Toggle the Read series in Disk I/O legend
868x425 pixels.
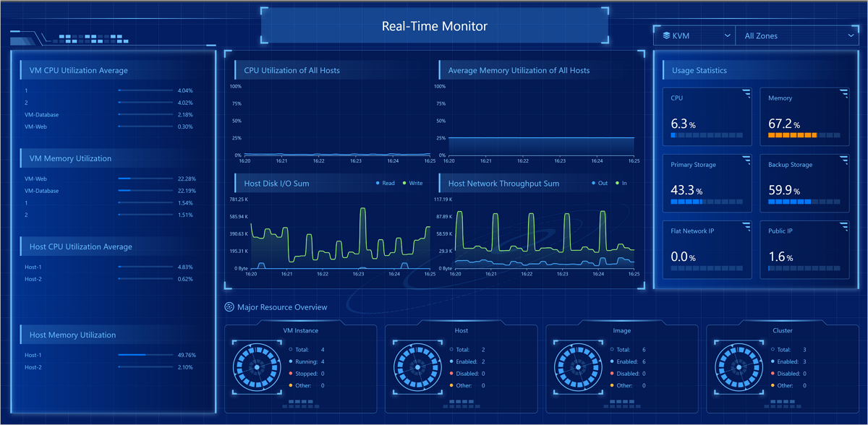pyautogui.click(x=386, y=183)
